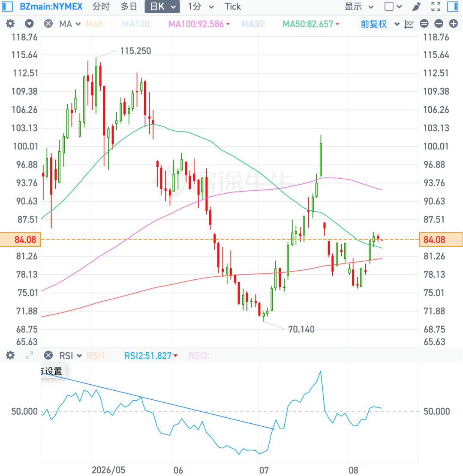The height and width of the screenshot is (476, 463).
Task: Click the 118.76 left axis label
Action: pyautogui.click(x=24, y=37)
